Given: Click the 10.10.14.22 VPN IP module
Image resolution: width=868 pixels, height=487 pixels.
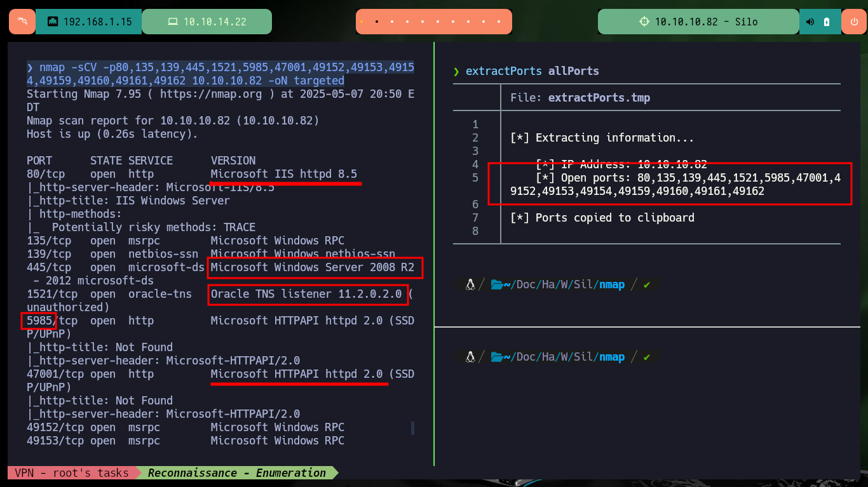Looking at the screenshot, I should tap(207, 22).
